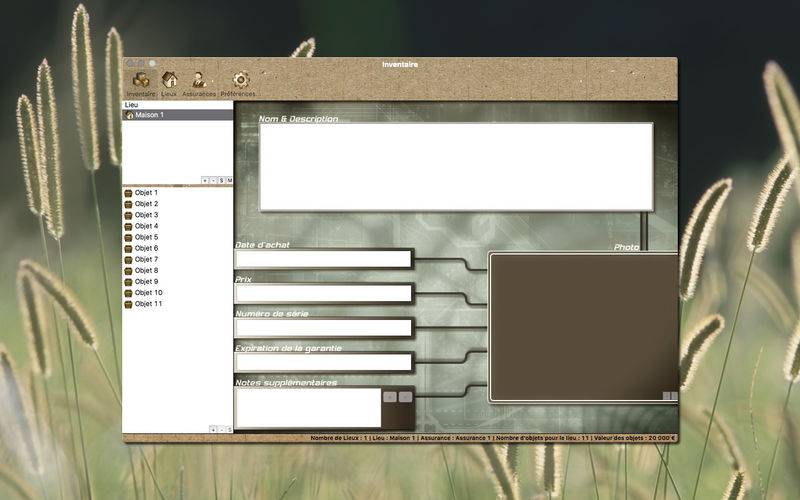Select Objet 7 in the object list
800x500 pixels.
(147, 259)
